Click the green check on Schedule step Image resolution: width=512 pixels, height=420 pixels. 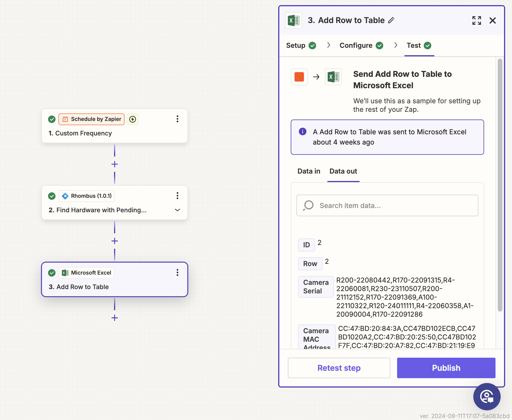(x=52, y=119)
